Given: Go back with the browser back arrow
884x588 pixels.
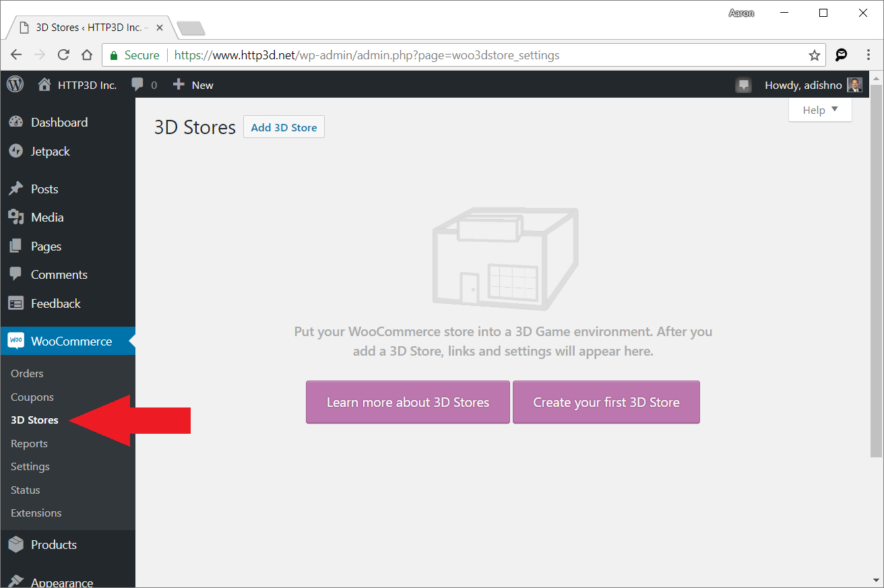Looking at the screenshot, I should point(16,55).
